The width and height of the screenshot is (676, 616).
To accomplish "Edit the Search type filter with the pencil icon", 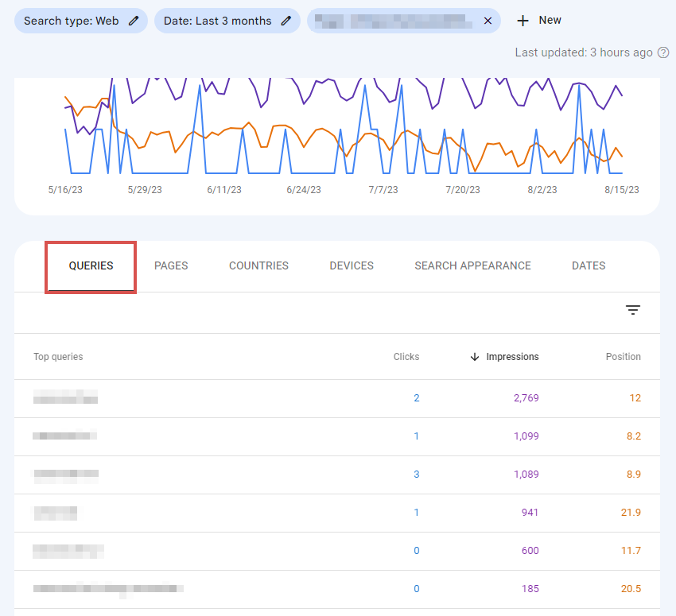I will coord(132,21).
